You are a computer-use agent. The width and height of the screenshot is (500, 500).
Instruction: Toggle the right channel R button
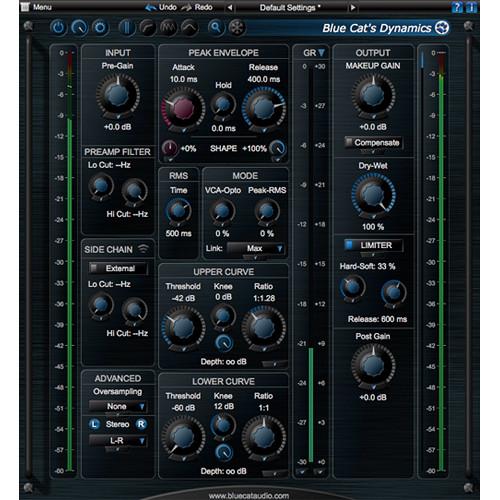pyautogui.click(x=141, y=424)
